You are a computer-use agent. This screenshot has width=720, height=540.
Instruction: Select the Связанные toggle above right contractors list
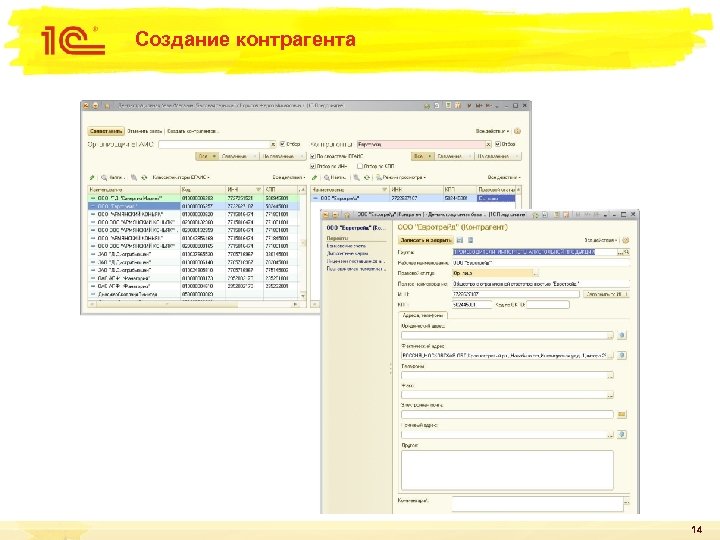coord(453,156)
